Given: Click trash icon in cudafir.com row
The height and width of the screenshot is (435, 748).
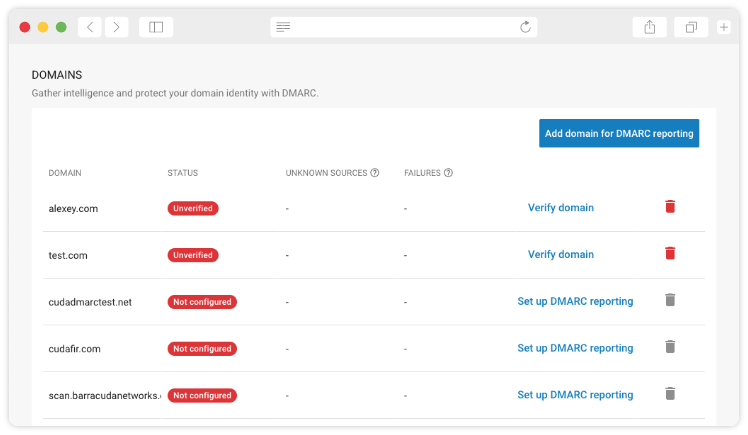Looking at the screenshot, I should (670, 347).
